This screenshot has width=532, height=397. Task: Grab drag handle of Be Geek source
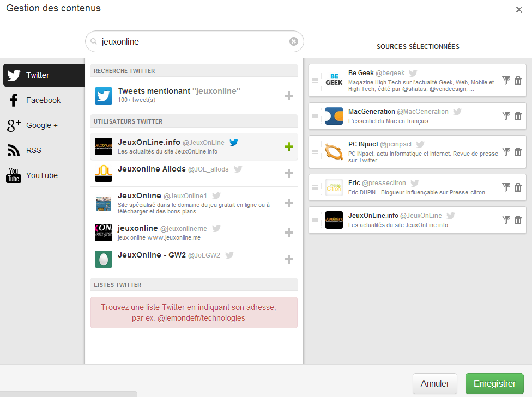315,81
